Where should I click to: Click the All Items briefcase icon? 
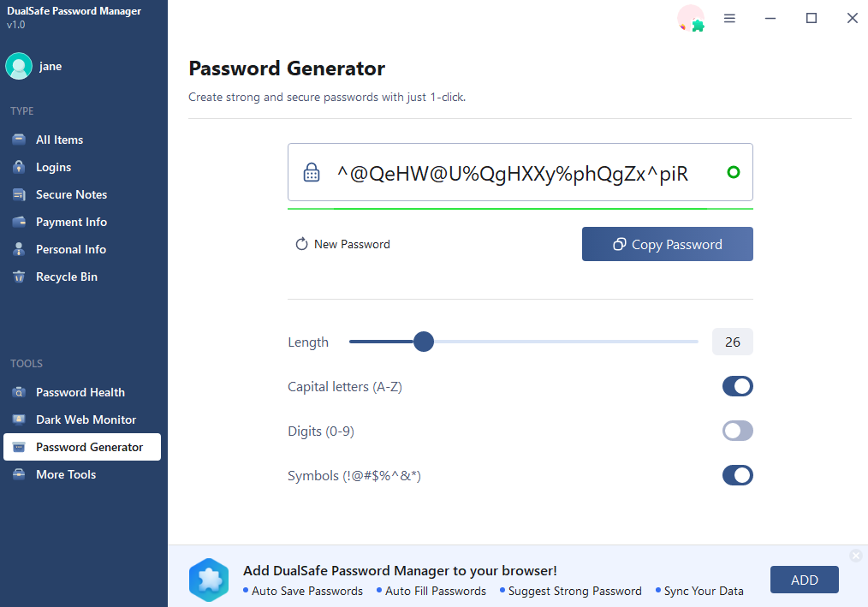(19, 140)
